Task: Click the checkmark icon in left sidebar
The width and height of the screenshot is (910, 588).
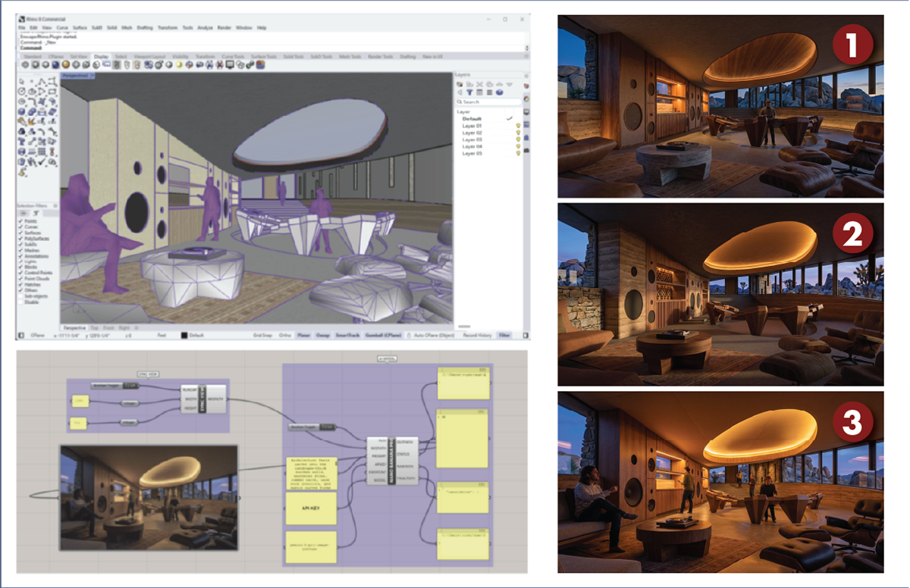Action: [x=42, y=161]
